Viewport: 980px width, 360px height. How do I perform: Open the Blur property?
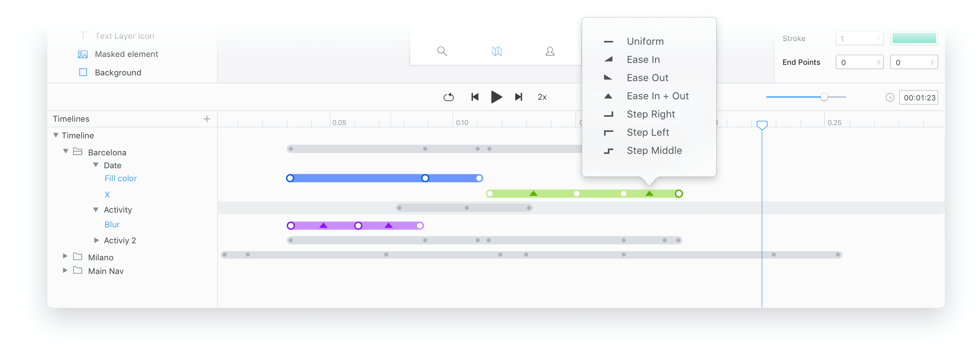112,224
